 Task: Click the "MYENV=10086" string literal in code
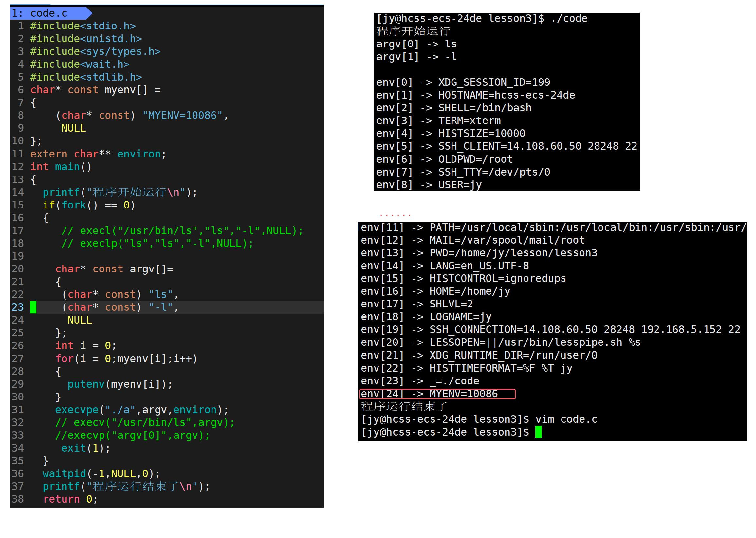[x=182, y=115]
